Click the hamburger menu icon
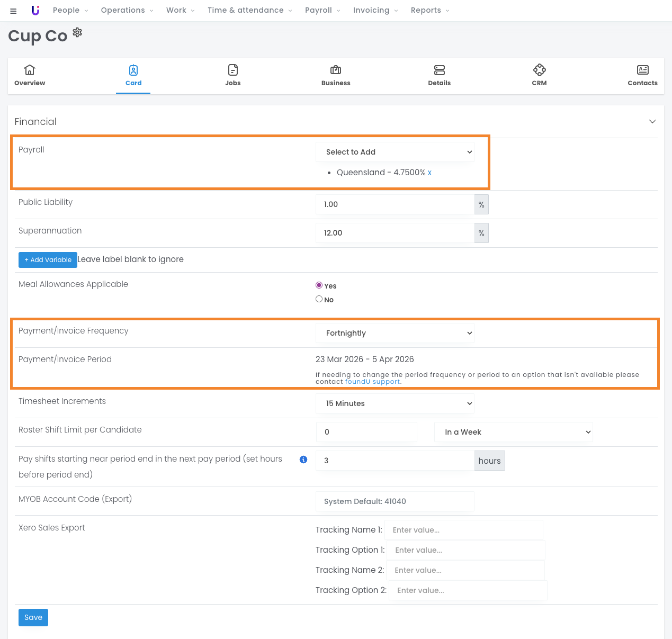The width and height of the screenshot is (672, 639). (13, 11)
